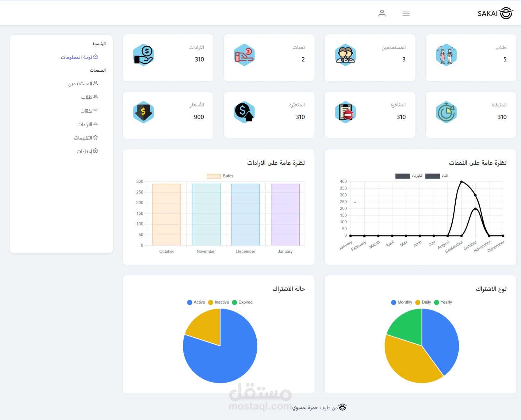Click the revenues hand-with-coin icon
The width and height of the screenshot is (521, 420).
(143, 55)
